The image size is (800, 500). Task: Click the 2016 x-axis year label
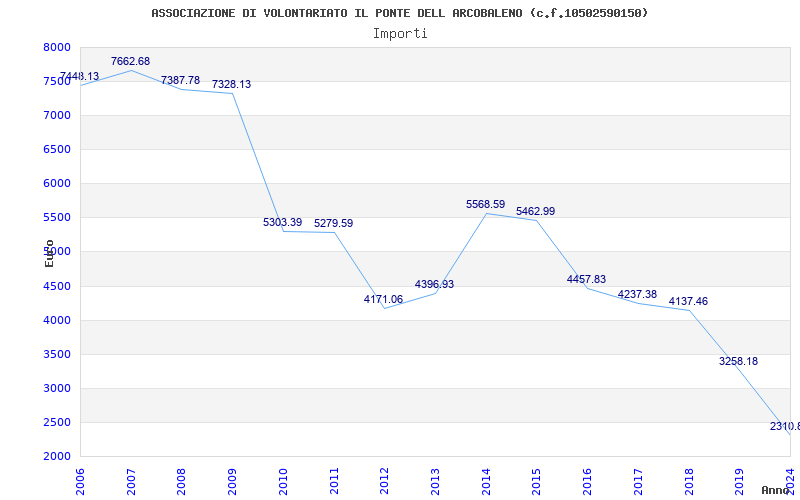(587, 481)
